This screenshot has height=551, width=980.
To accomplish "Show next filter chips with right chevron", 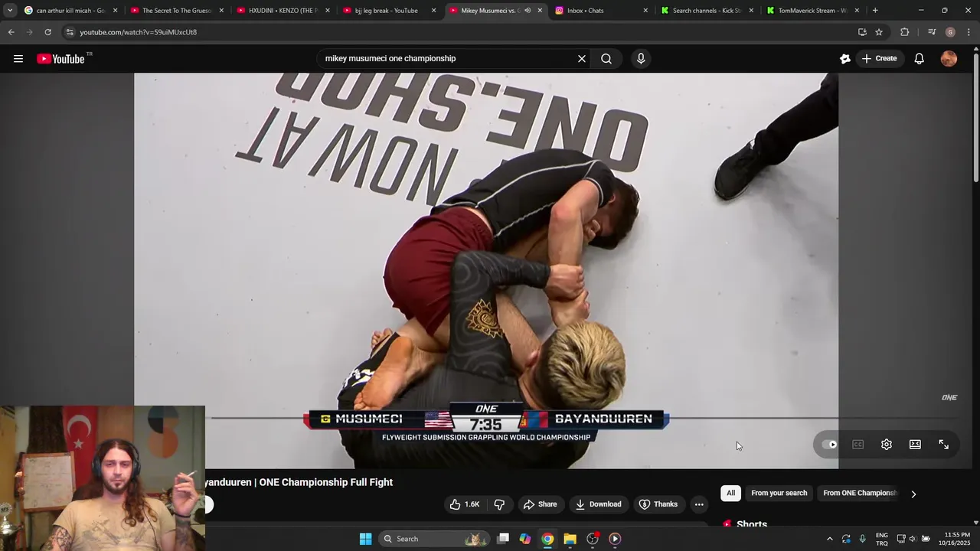I will click(x=913, y=494).
